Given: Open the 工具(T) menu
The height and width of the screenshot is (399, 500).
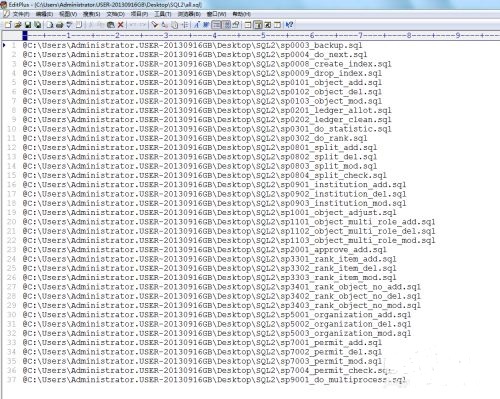Looking at the screenshot, I should (x=163, y=14).
